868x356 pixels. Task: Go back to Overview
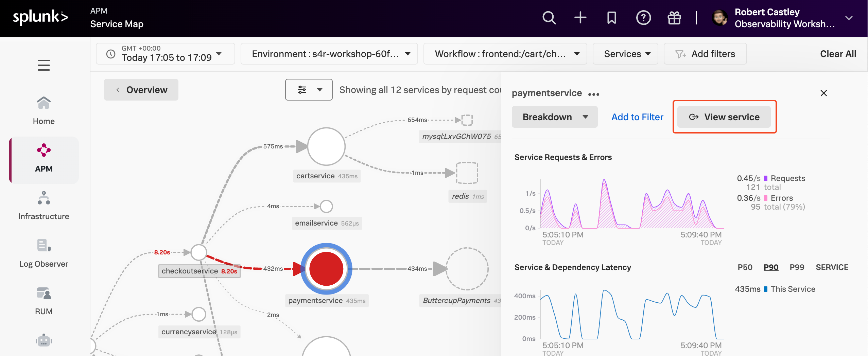141,90
